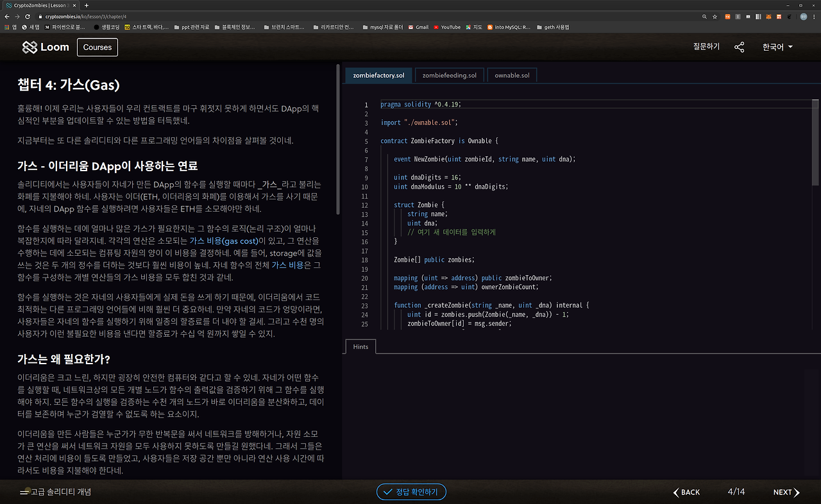Image resolution: width=821 pixels, height=504 pixels.
Task: Click the Loom logo in the header
Action: point(46,47)
